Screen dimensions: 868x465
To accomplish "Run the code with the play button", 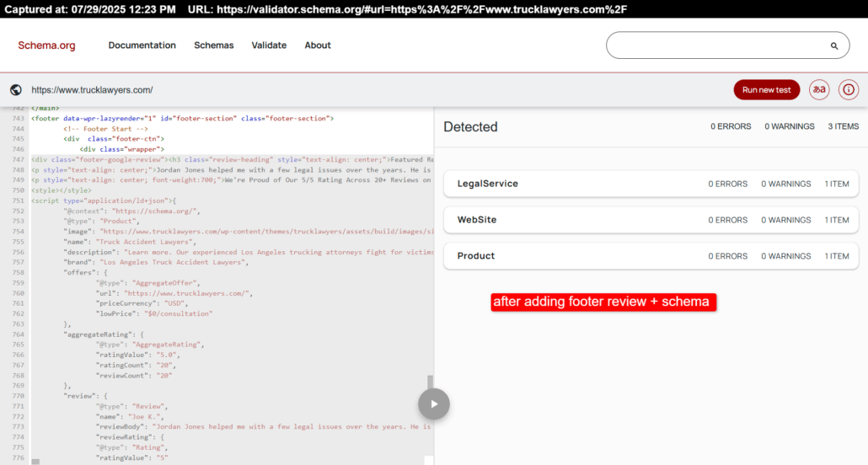I will click(x=434, y=404).
